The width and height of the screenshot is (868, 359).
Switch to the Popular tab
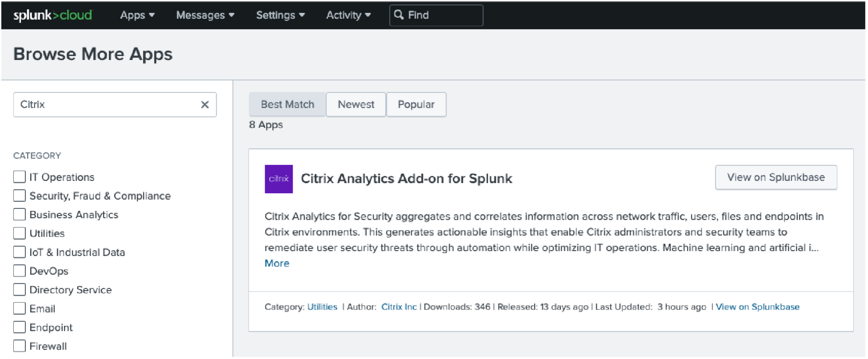tap(416, 104)
